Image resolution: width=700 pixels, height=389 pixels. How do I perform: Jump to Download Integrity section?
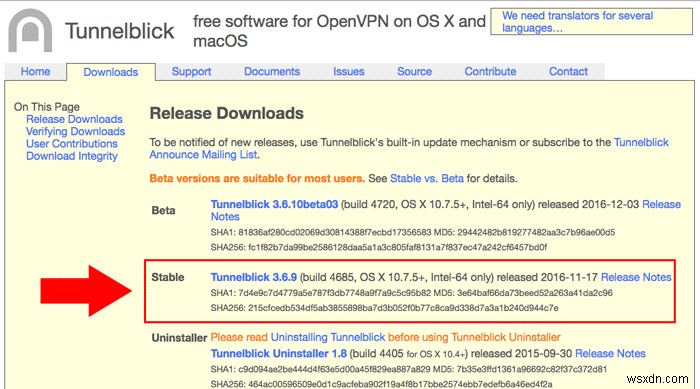coord(72,156)
